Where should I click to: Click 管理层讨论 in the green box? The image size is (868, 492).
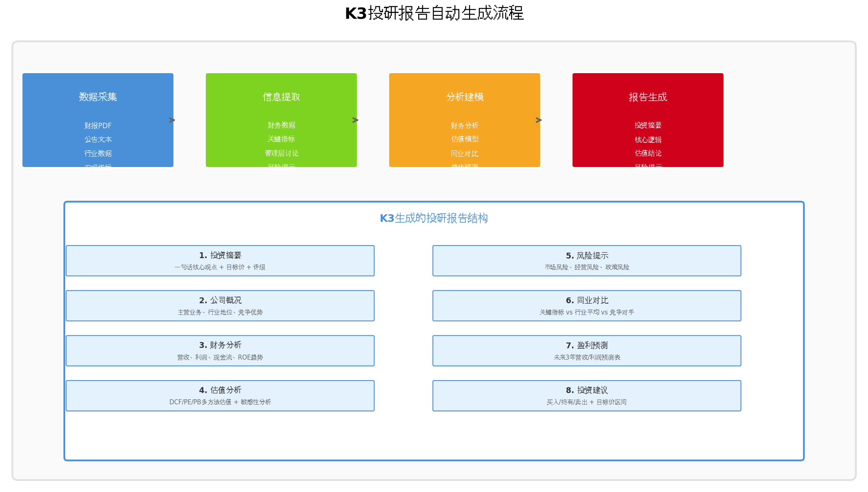pyautogui.click(x=281, y=153)
